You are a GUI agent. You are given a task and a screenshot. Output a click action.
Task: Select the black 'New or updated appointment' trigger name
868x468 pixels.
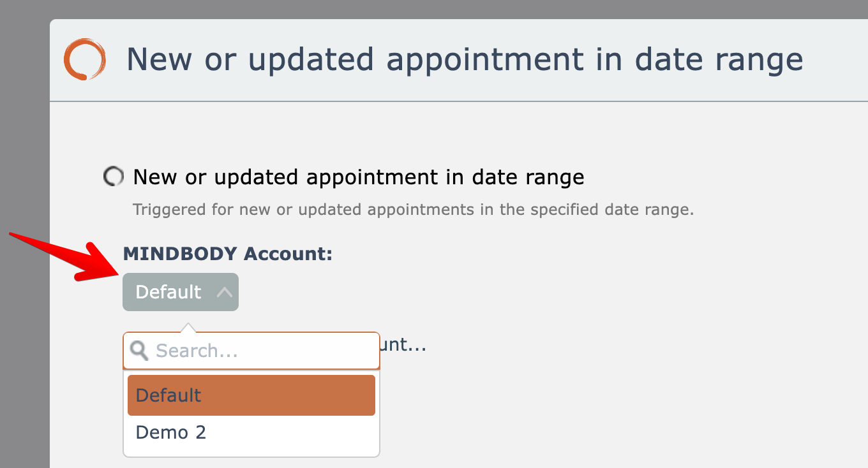pos(358,177)
